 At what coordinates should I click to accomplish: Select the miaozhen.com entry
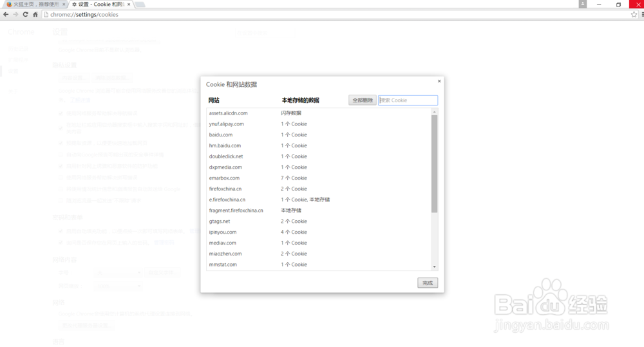click(319, 254)
